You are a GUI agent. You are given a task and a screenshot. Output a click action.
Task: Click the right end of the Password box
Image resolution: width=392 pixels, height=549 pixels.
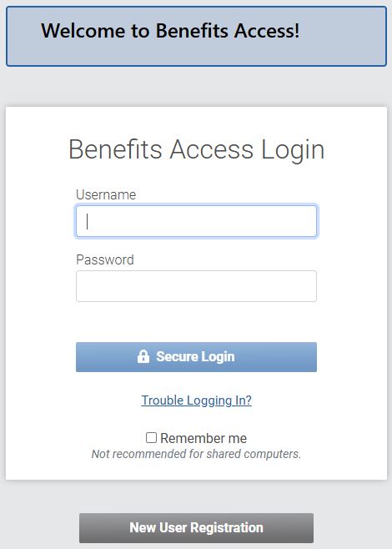[309, 286]
